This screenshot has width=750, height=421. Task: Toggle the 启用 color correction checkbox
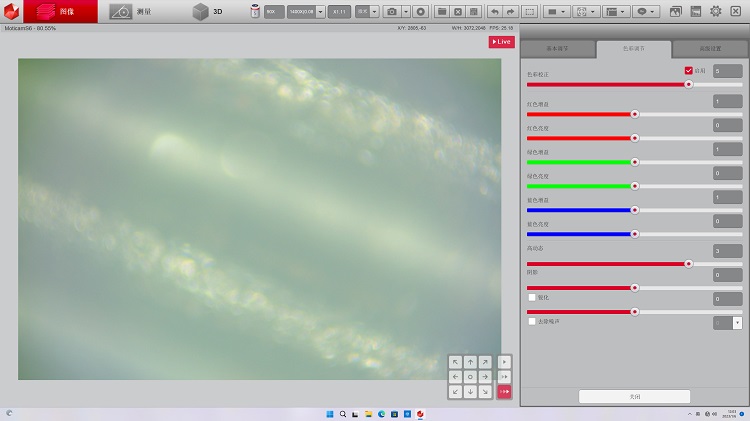tap(688, 71)
